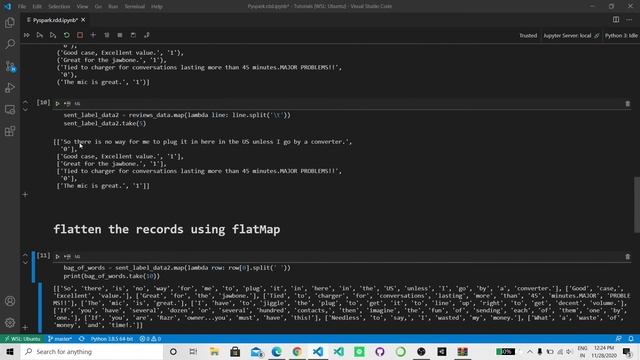
Task: Open Run and Debug view
Action: [10, 88]
